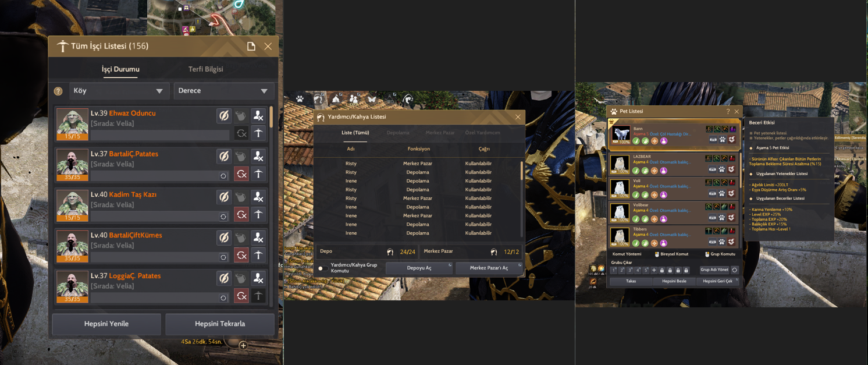The height and width of the screenshot is (365, 868).
Task: Click Grup Adı Yönet button
Action: pyautogui.click(x=714, y=270)
